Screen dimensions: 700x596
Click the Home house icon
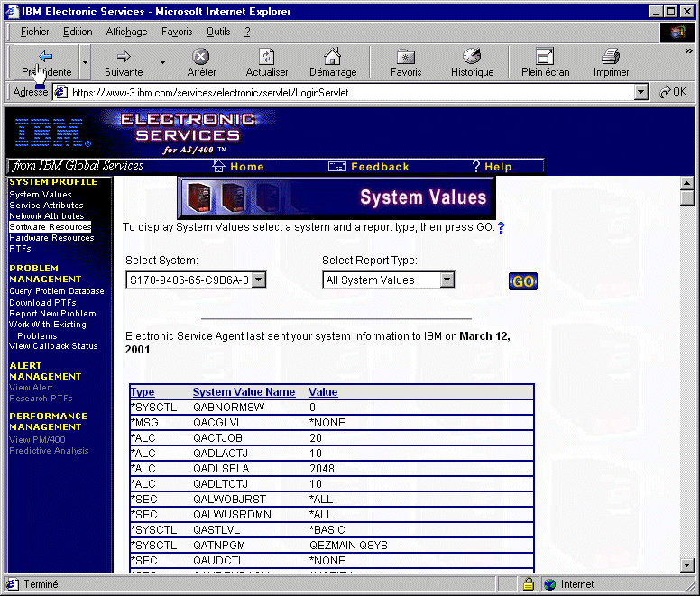coord(218,166)
